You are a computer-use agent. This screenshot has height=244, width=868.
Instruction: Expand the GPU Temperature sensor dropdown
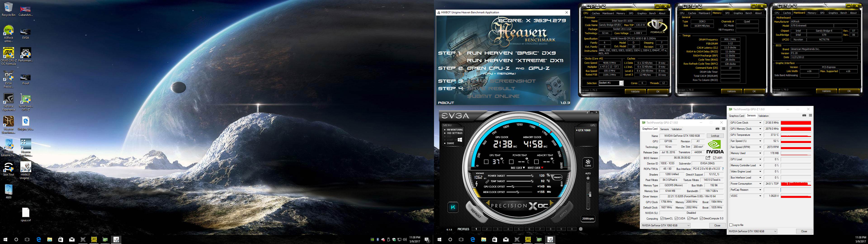pyautogui.click(x=760, y=135)
